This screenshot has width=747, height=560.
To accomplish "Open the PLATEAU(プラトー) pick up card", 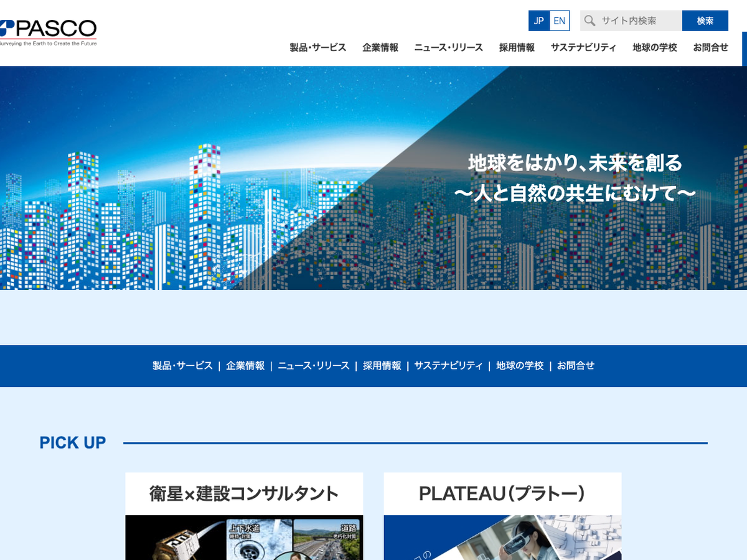I will (x=502, y=516).
